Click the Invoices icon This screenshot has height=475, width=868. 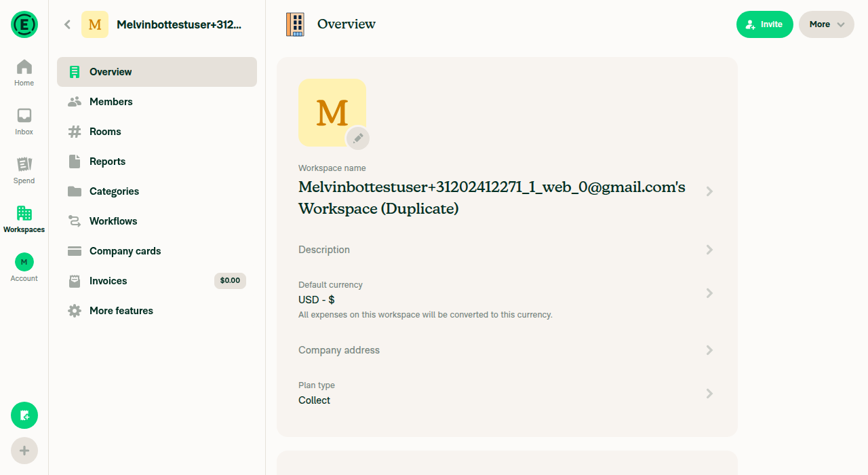(x=75, y=281)
